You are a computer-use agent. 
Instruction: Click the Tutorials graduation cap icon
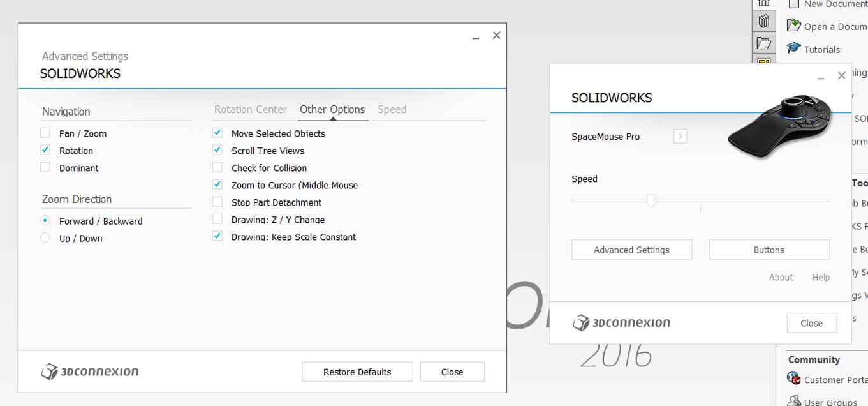pyautogui.click(x=793, y=49)
